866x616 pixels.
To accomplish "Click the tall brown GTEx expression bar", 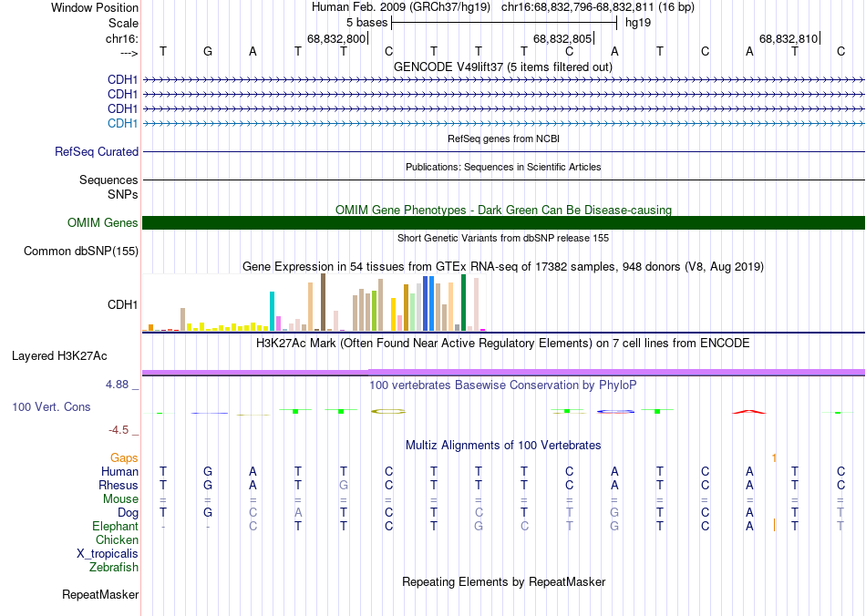I will (x=323, y=303).
